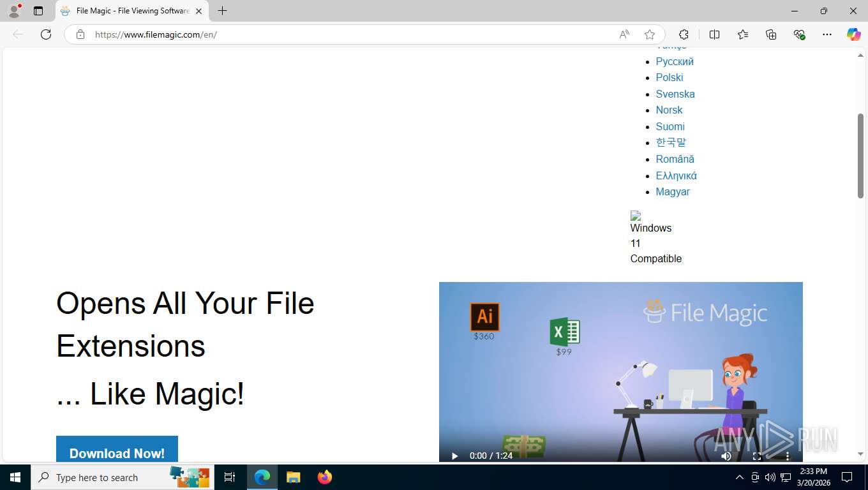868x490 pixels.
Task: Switch language to Română
Action: pos(675,159)
